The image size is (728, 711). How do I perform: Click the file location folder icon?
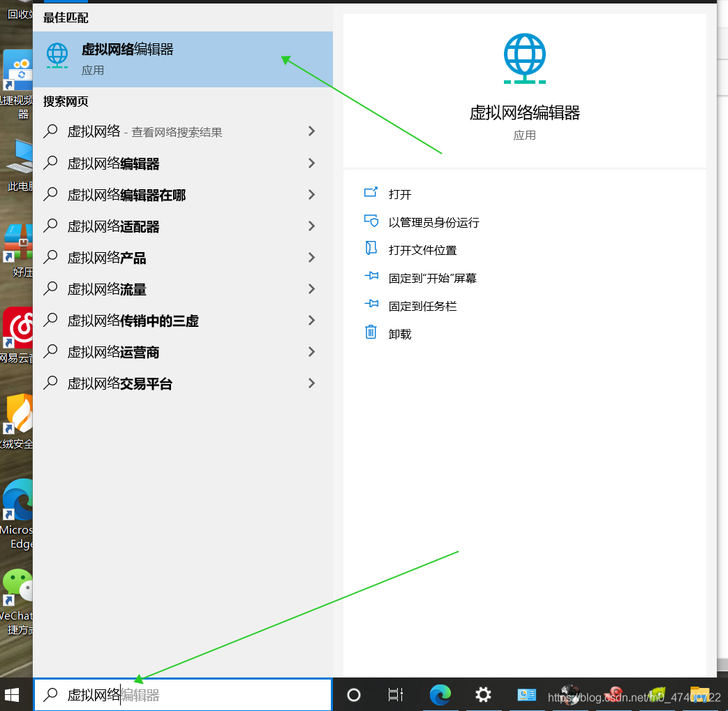pyautogui.click(x=371, y=248)
